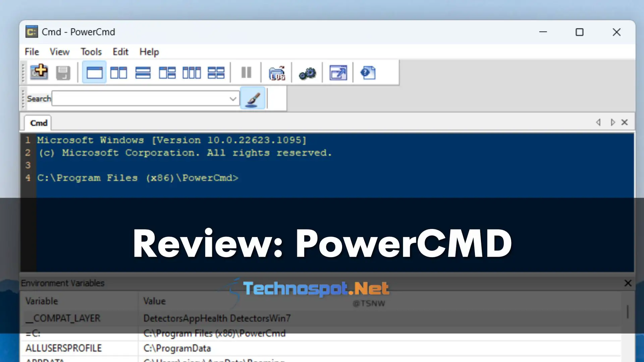Click the new command prompt icon
The image size is (644, 362).
click(x=39, y=72)
